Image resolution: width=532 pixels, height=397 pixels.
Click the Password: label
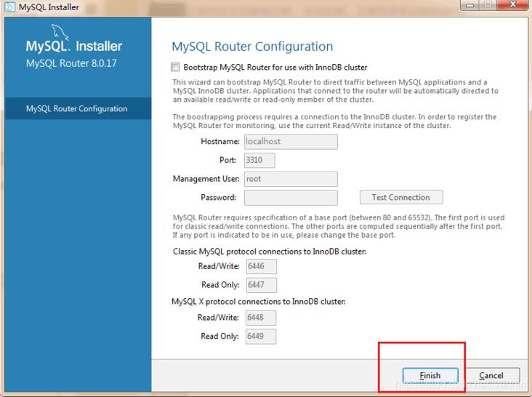pos(219,198)
